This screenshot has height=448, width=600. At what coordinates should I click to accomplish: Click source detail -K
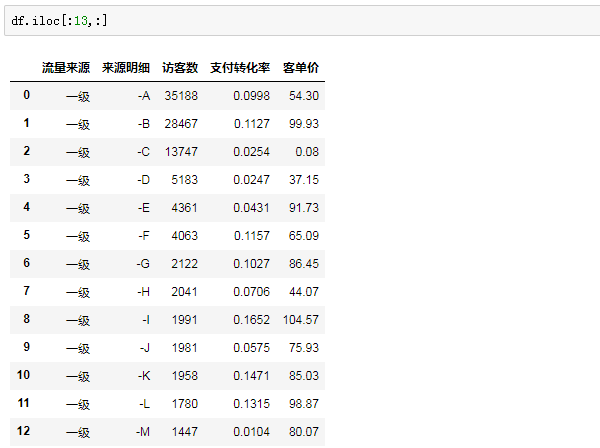point(144,376)
